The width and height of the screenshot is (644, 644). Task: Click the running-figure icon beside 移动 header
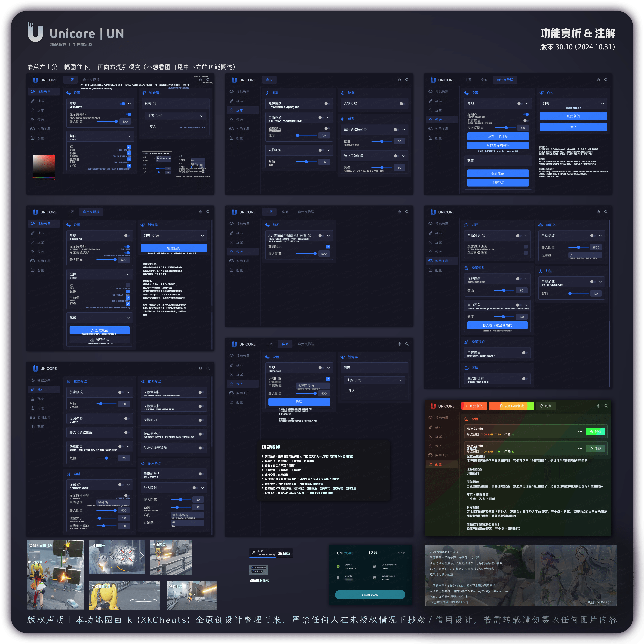267,93
